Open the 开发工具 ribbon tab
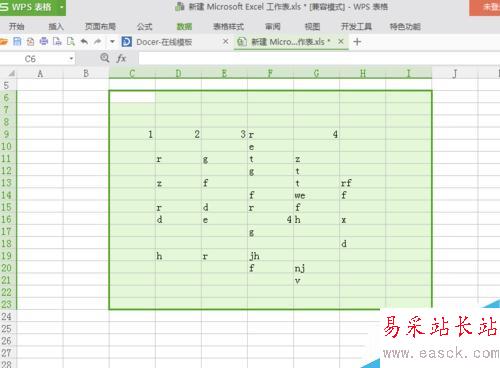The image size is (500, 368). pyautogui.click(x=356, y=26)
